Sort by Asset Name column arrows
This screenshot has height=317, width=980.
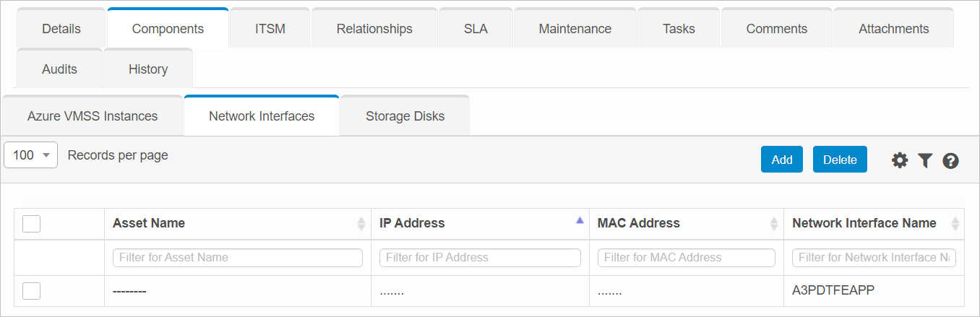coord(361,224)
